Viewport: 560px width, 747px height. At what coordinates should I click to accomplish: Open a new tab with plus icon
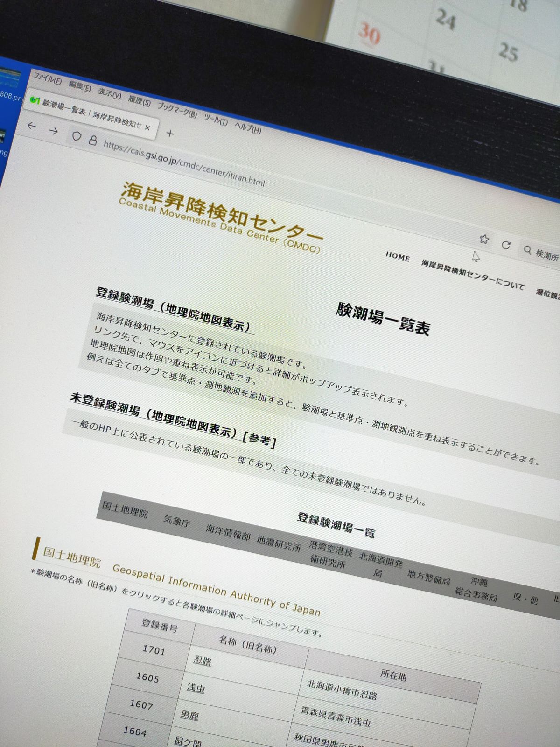(170, 134)
